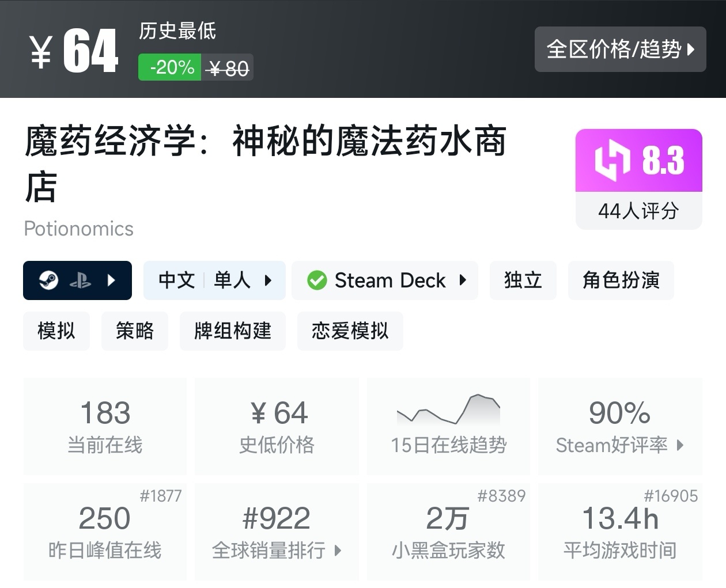
Task: Expand the Steam好评率 arrow
Action: pyautogui.click(x=680, y=445)
